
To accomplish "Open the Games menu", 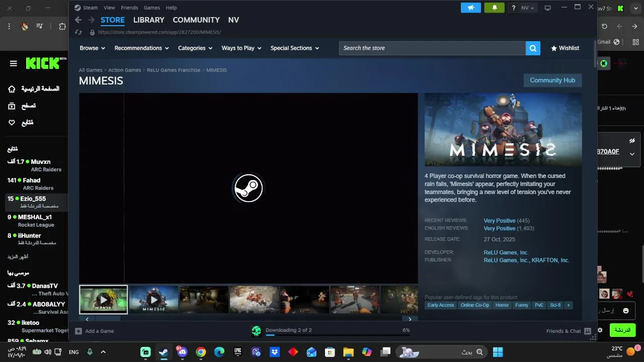I will (x=152, y=8).
